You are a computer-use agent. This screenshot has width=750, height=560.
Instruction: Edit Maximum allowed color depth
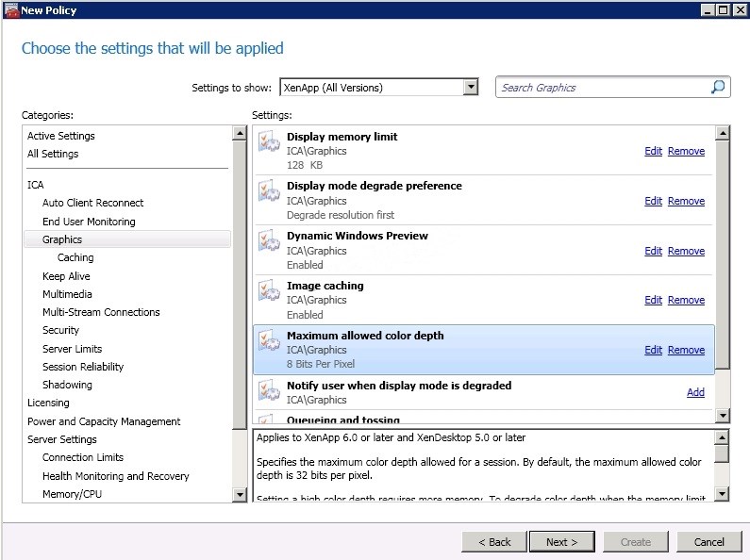[653, 350]
